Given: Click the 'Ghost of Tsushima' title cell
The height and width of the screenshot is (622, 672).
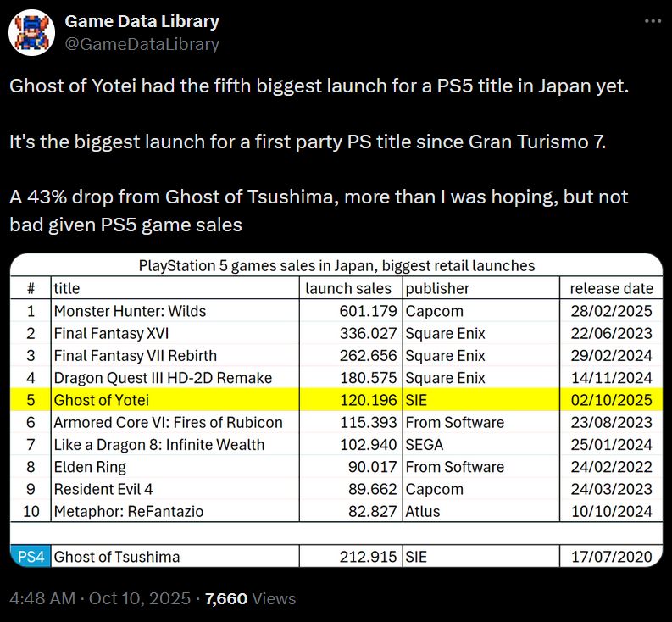Looking at the screenshot, I should point(175,557).
